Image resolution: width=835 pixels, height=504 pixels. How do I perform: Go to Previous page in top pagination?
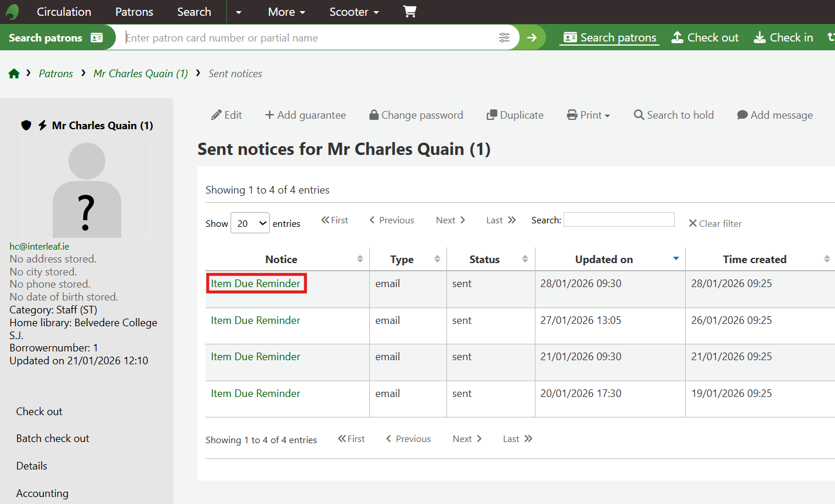(x=391, y=220)
